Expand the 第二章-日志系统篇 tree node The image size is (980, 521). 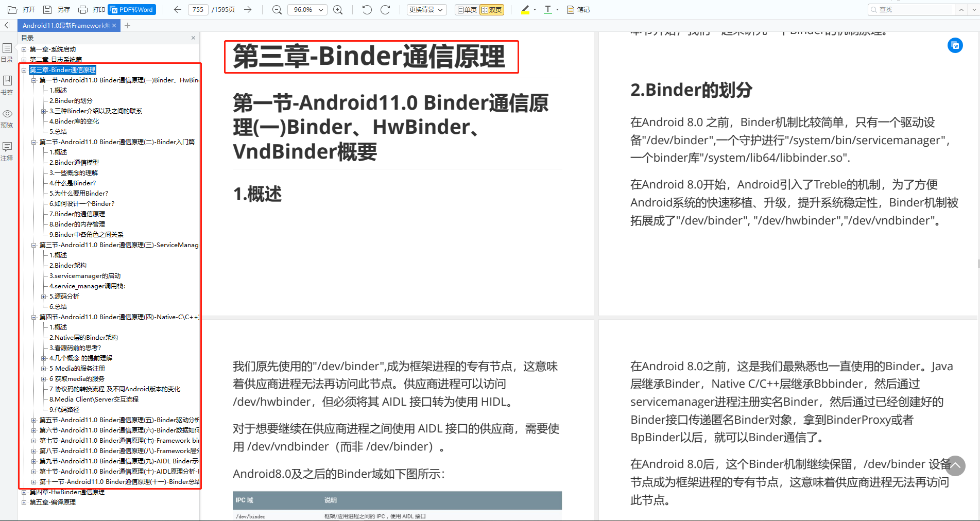[x=24, y=60]
